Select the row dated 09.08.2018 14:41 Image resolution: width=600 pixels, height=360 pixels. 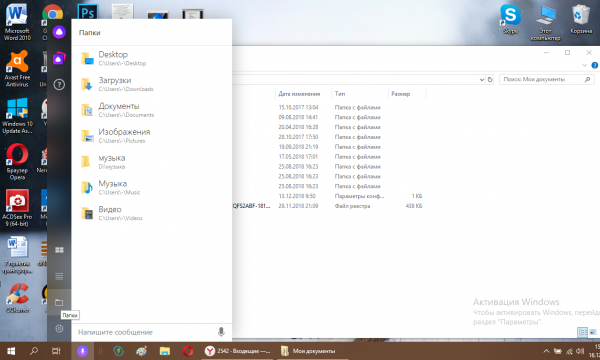tap(329, 117)
